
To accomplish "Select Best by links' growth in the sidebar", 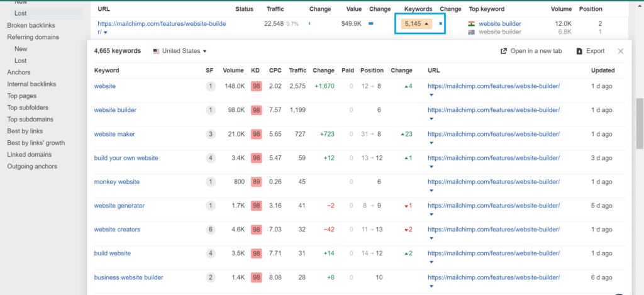I will tap(36, 143).
